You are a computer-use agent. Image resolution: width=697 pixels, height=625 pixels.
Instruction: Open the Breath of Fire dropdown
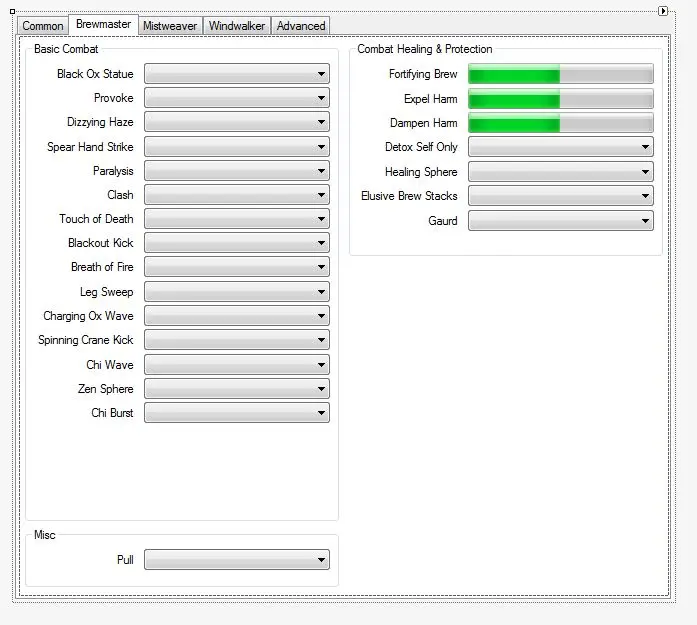[237, 267]
